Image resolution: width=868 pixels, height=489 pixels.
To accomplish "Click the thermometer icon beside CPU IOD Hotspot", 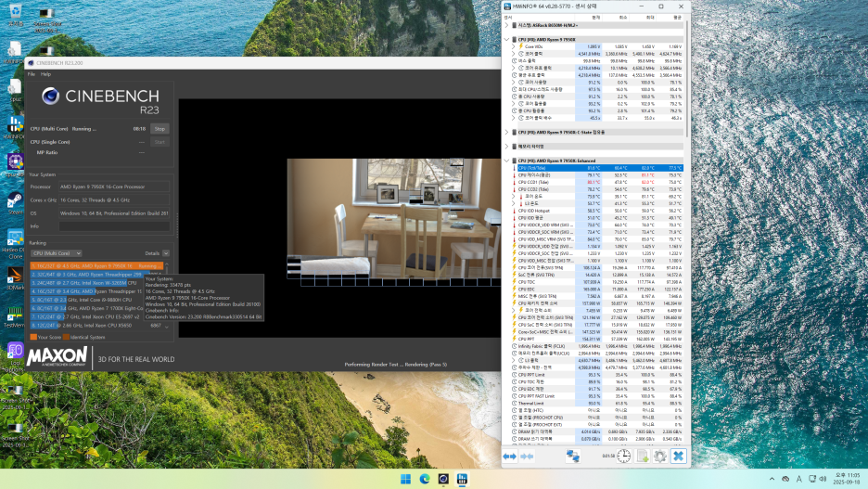I will click(x=515, y=211).
